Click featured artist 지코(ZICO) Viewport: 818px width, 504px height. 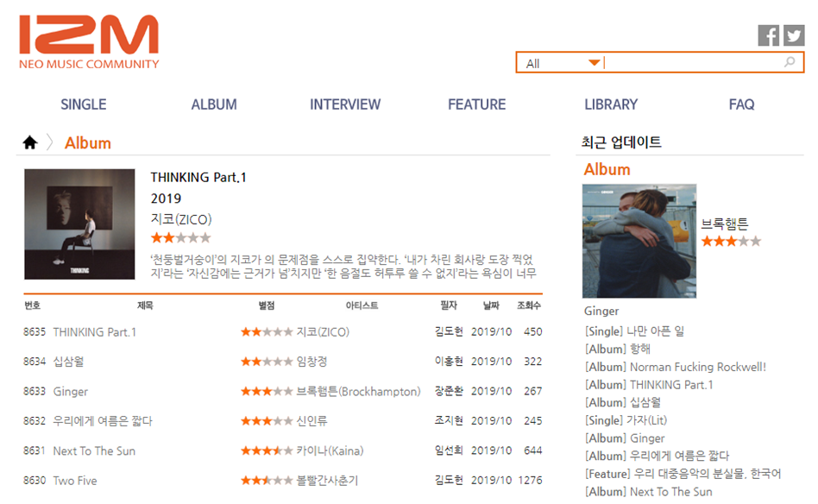coord(181,219)
